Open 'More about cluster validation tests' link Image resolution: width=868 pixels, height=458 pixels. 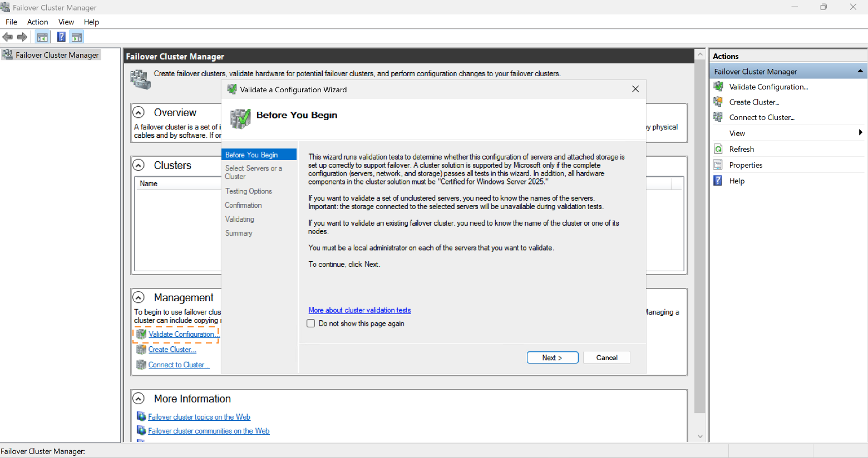(x=359, y=310)
